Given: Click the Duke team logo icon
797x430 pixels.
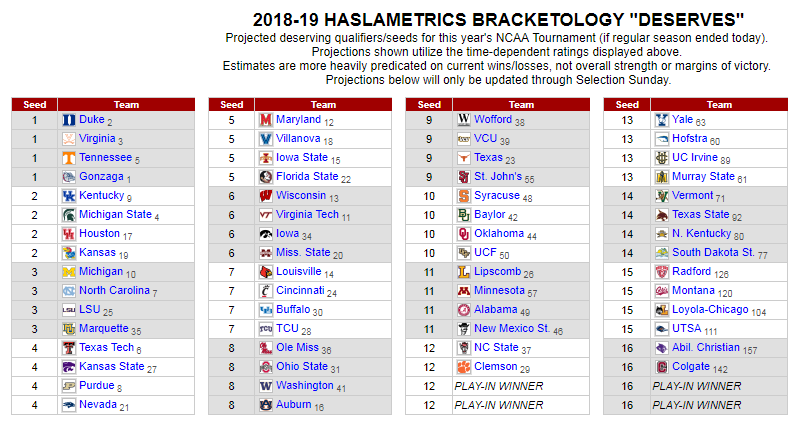Looking at the screenshot, I should (68, 120).
